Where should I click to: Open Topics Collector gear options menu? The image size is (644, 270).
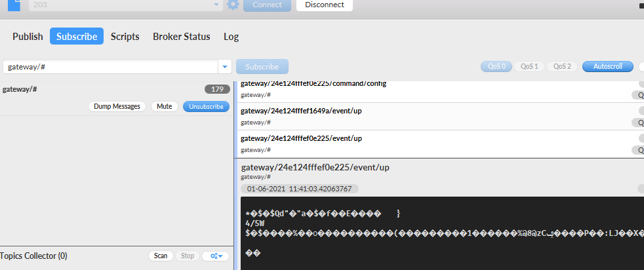click(215, 256)
